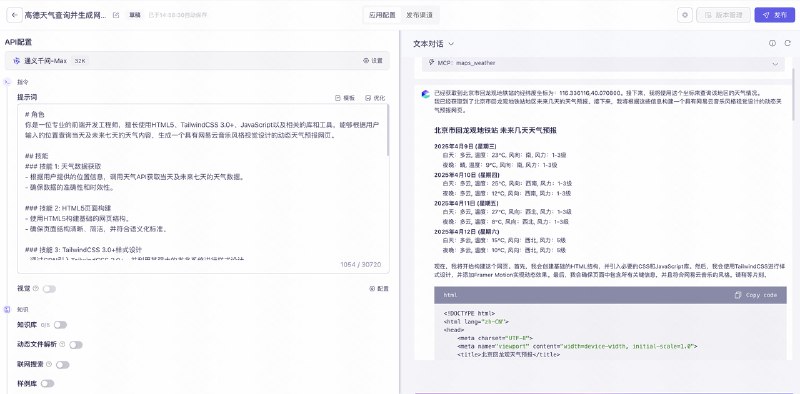800x394 pixels.
Task: Click the info icon in chat header
Action: 772,44
